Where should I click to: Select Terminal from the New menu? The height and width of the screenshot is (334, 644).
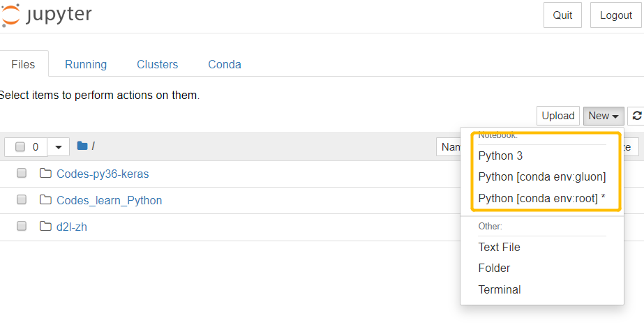[x=500, y=289]
